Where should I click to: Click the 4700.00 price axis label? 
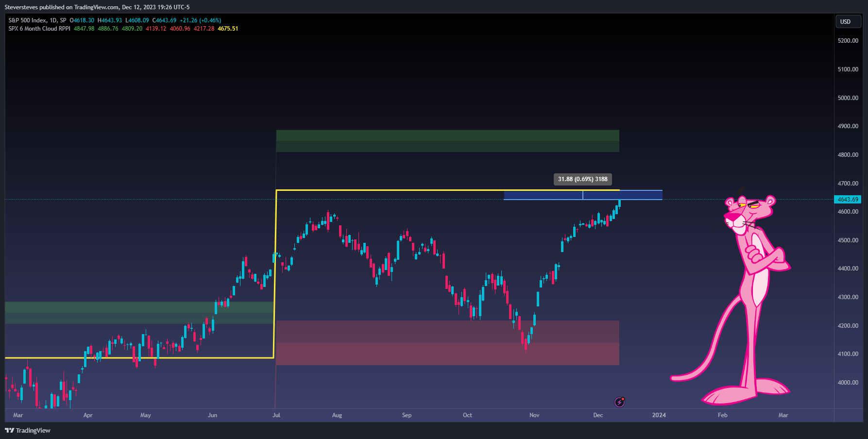click(848, 184)
